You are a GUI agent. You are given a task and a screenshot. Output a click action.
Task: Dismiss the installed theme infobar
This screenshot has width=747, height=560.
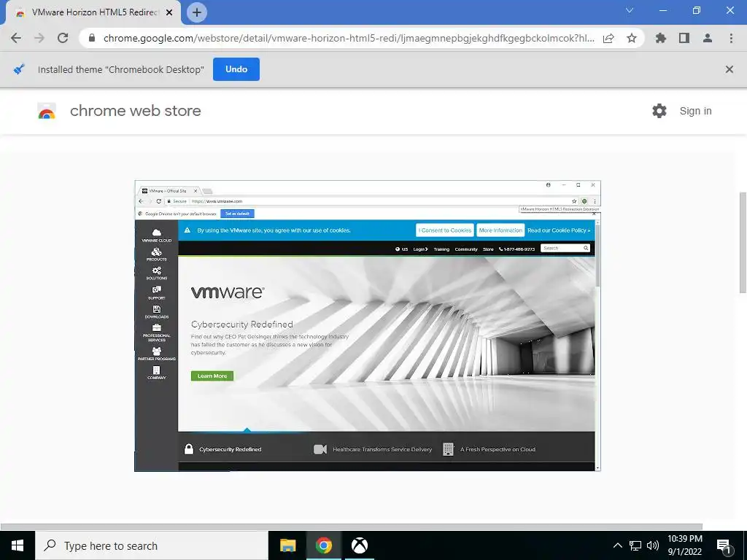pyautogui.click(x=729, y=69)
